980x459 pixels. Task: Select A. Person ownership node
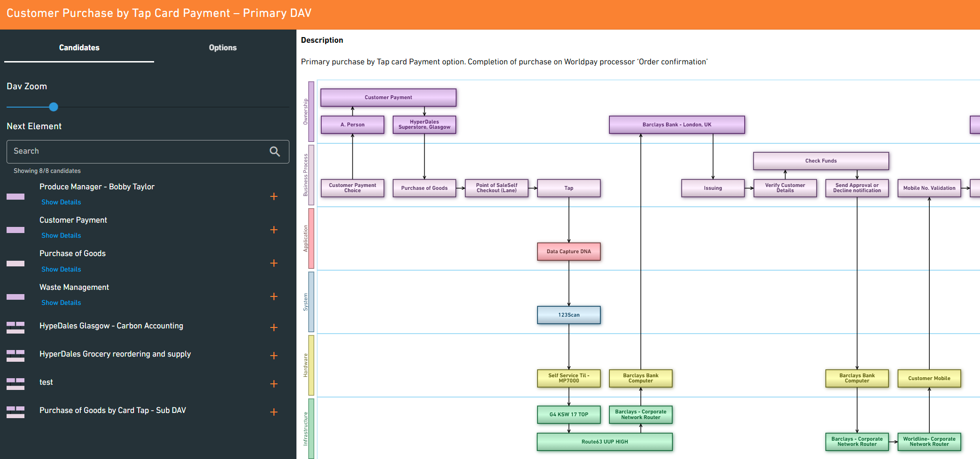(x=352, y=124)
